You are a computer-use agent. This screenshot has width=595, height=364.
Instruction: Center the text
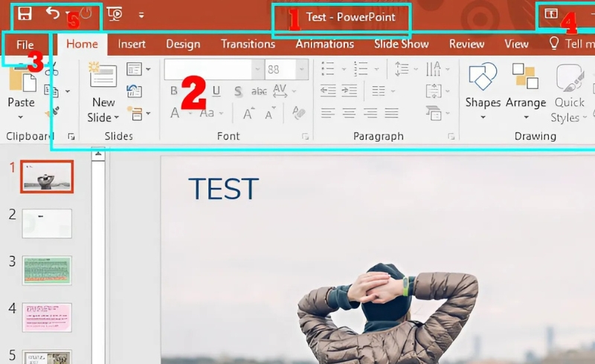[x=349, y=113]
